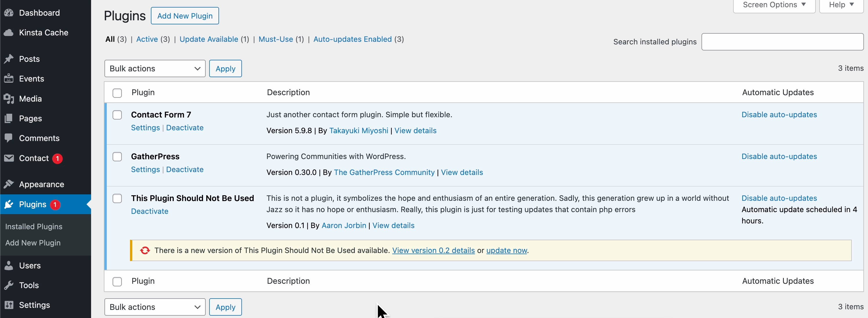Screen dimensions: 868x318
Task: Click the Contact red notification badge
Action: coord(57,158)
